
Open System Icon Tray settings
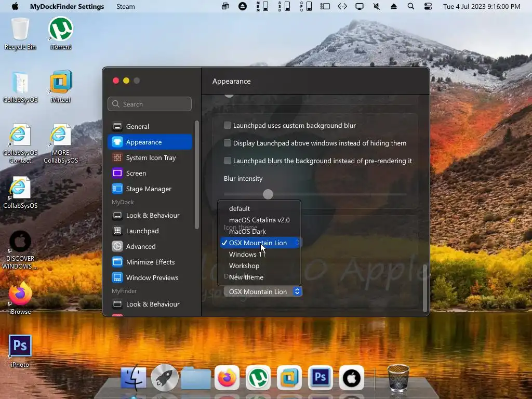coord(150,157)
